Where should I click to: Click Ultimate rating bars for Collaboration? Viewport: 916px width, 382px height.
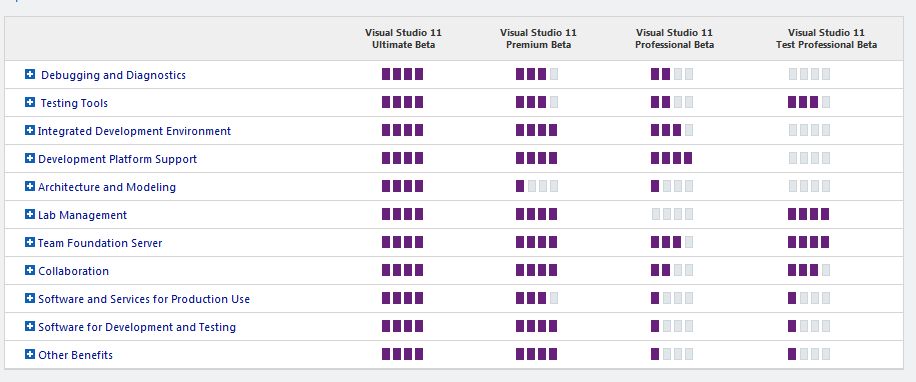(403, 270)
